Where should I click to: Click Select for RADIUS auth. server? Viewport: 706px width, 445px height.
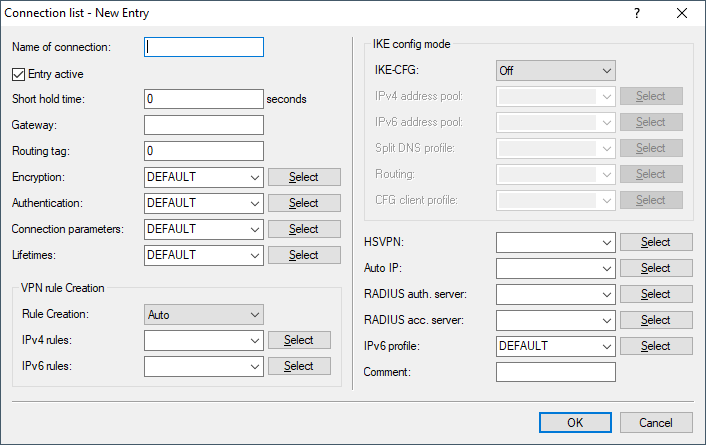656,294
